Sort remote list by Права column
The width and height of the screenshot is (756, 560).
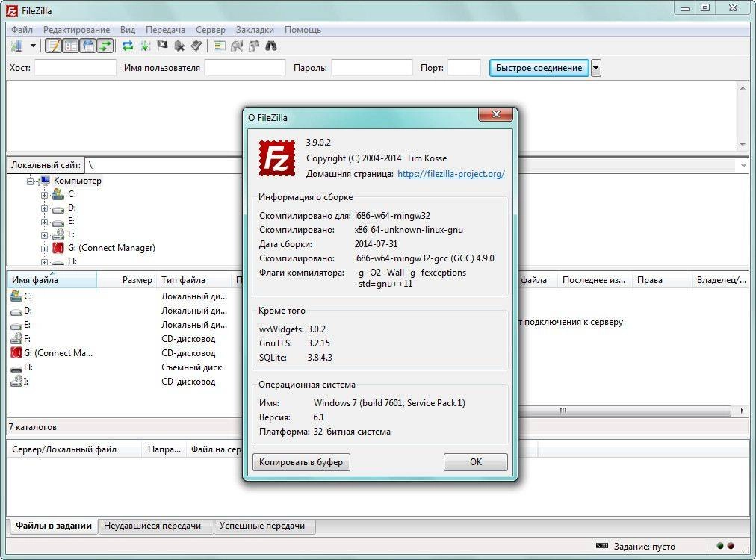(x=661, y=280)
